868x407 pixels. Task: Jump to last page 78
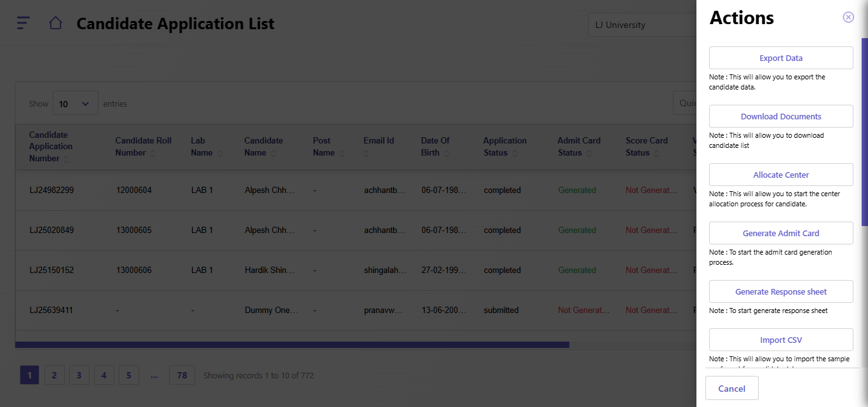pos(182,375)
